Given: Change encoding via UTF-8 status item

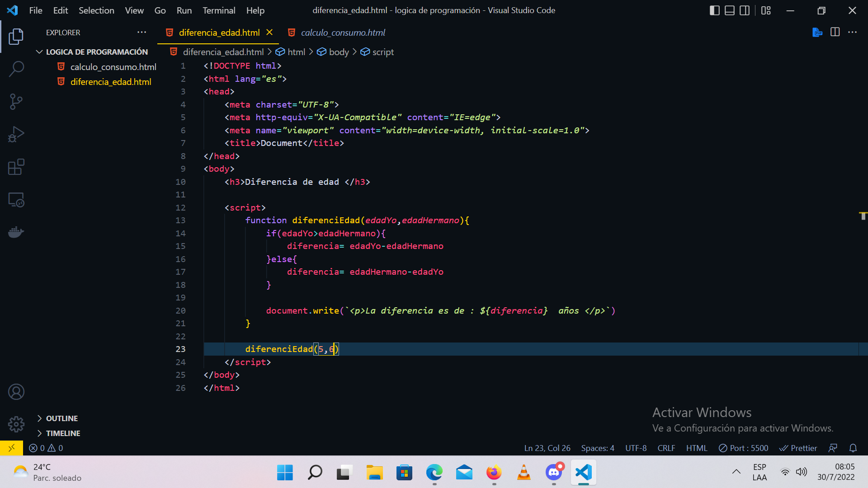Looking at the screenshot, I should click(x=636, y=448).
